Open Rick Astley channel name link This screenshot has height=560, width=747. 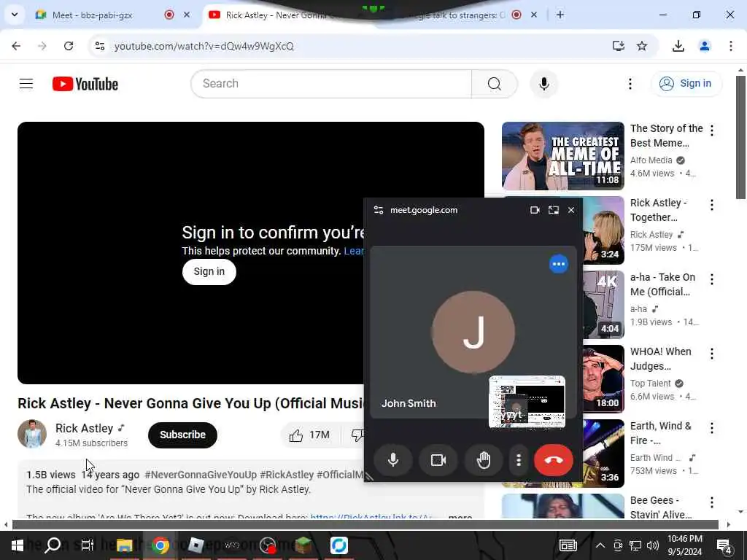tap(85, 428)
